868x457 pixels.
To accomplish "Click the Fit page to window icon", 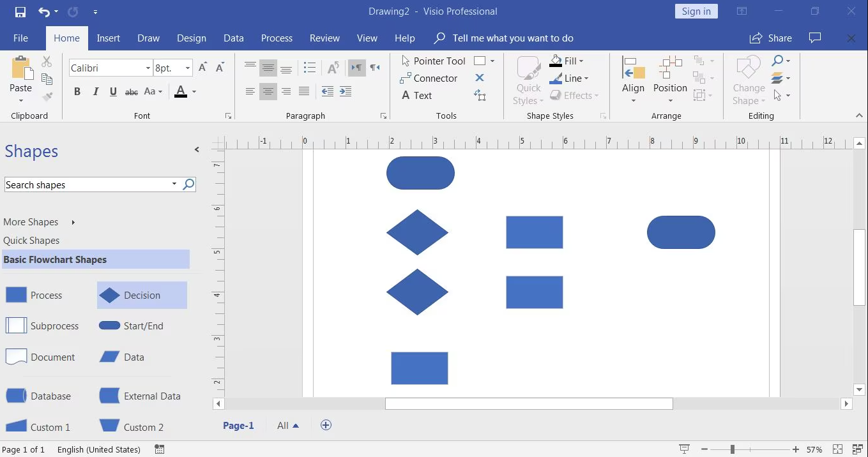I will (838, 449).
